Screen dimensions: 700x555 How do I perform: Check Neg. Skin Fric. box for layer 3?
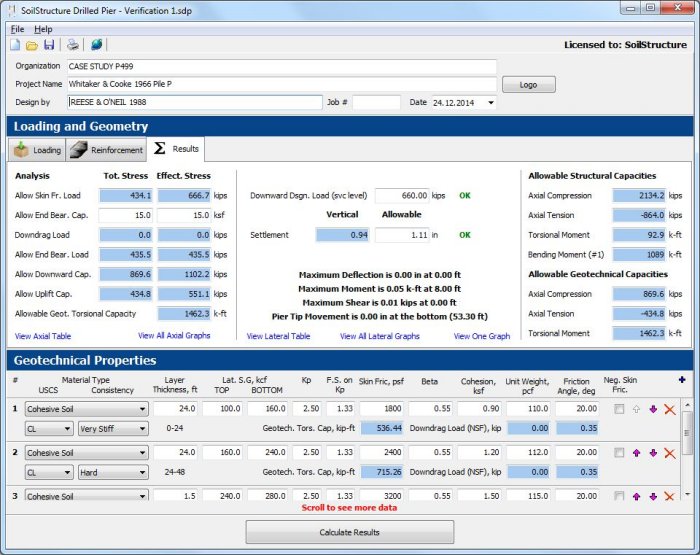[x=619, y=496]
